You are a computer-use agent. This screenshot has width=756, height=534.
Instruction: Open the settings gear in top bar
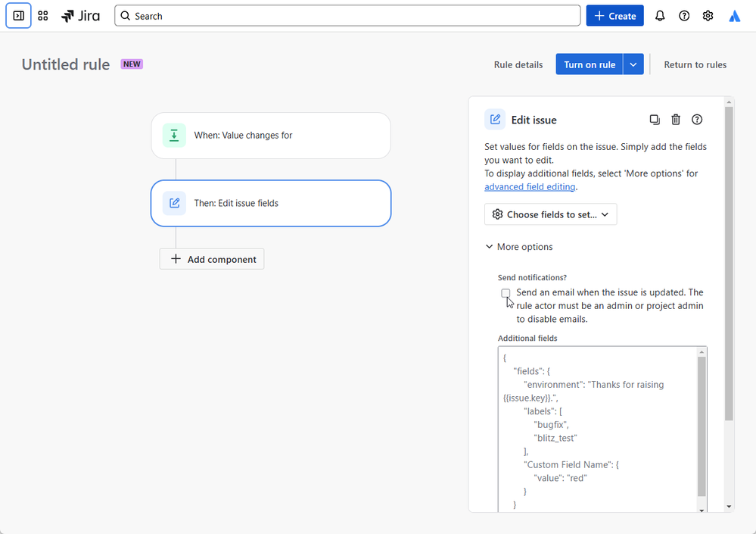coord(708,16)
